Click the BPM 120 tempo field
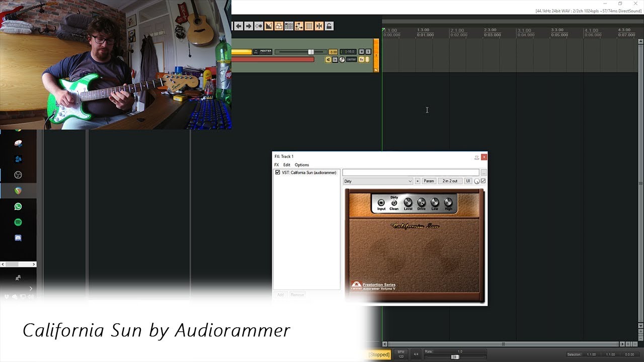 point(401,354)
